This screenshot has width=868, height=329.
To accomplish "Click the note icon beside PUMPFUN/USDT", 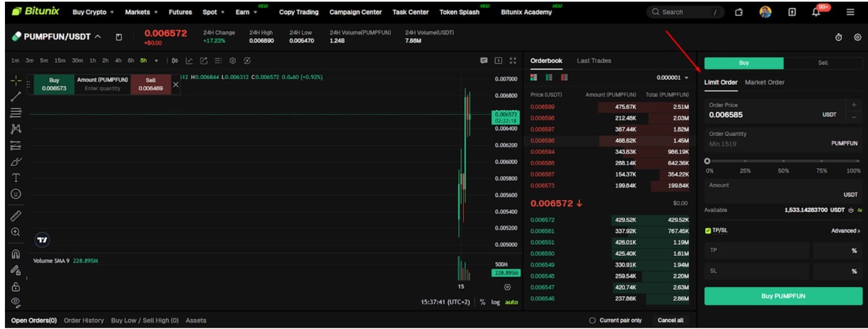I will [x=119, y=37].
